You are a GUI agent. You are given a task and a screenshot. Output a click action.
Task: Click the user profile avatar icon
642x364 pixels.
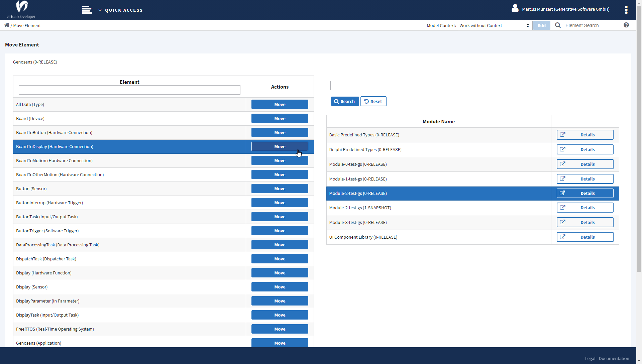(x=515, y=8)
